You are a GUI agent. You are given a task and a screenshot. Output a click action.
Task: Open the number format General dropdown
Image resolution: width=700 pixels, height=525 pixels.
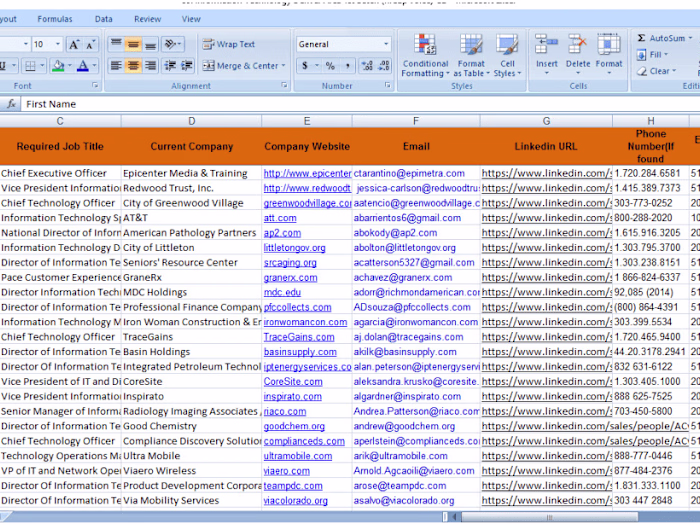pos(386,44)
